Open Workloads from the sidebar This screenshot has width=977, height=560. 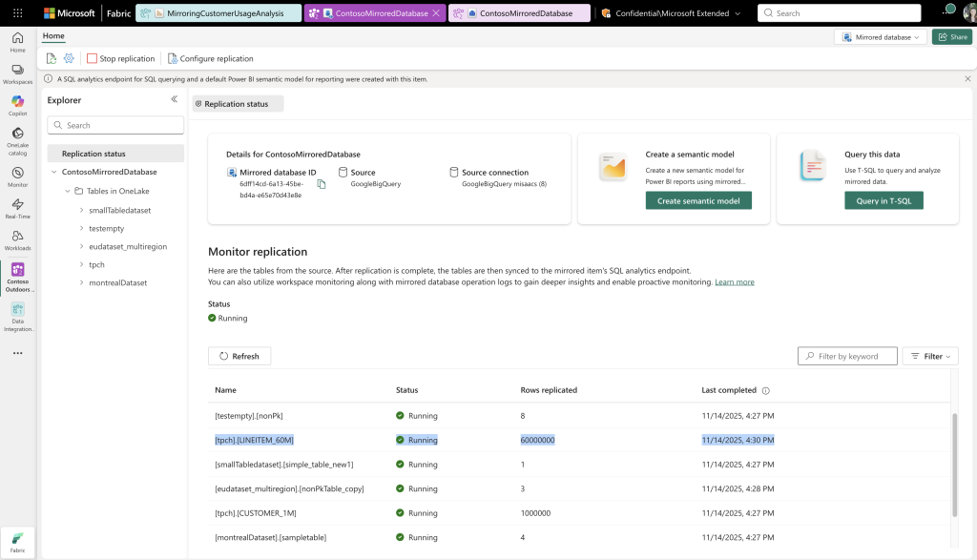pyautogui.click(x=17, y=239)
